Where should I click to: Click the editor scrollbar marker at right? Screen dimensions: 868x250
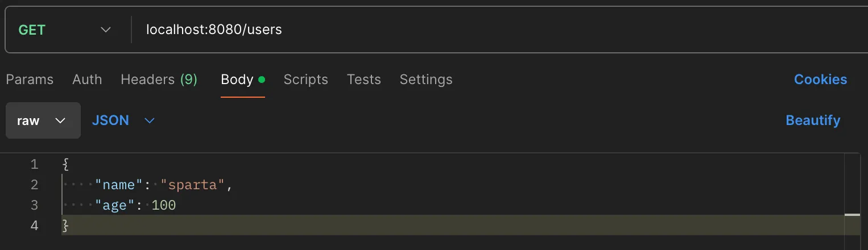pyautogui.click(x=852, y=215)
